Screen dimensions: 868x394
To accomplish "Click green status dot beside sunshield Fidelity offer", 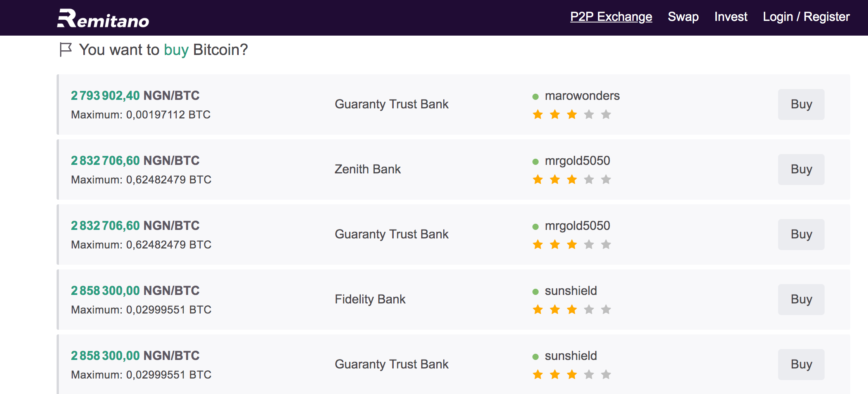I will [536, 292].
